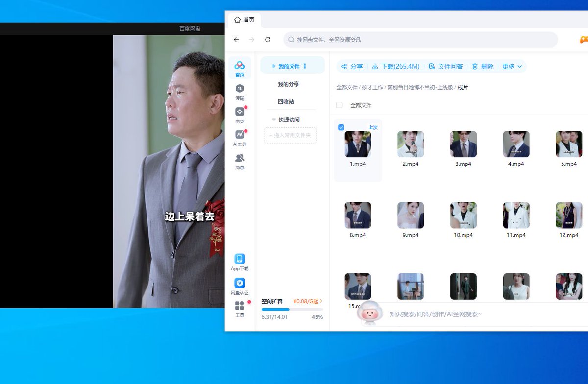The width and height of the screenshot is (588, 384).
Task: Click the storage usage progress bar
Action: [x=292, y=309]
